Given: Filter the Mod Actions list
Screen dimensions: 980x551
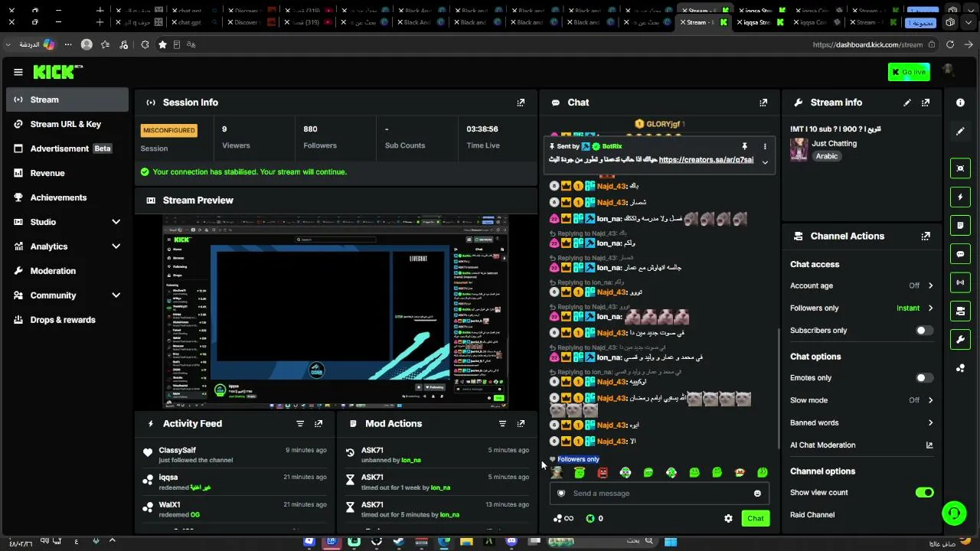Looking at the screenshot, I should coord(502,423).
